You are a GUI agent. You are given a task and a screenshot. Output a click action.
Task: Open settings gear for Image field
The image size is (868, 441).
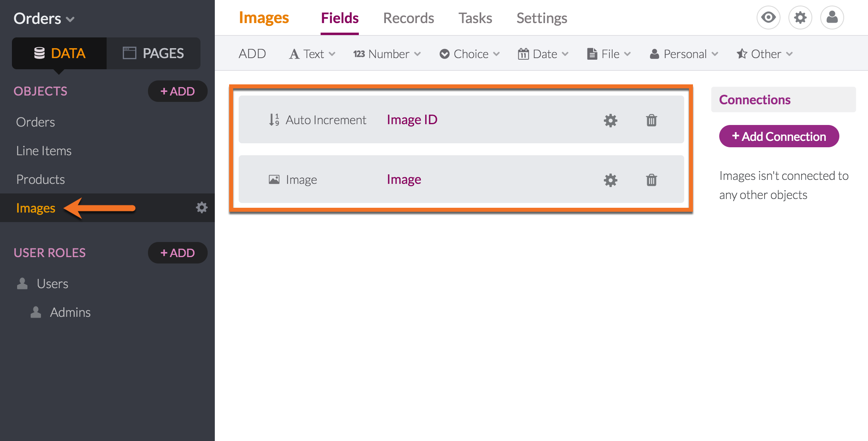tap(610, 180)
